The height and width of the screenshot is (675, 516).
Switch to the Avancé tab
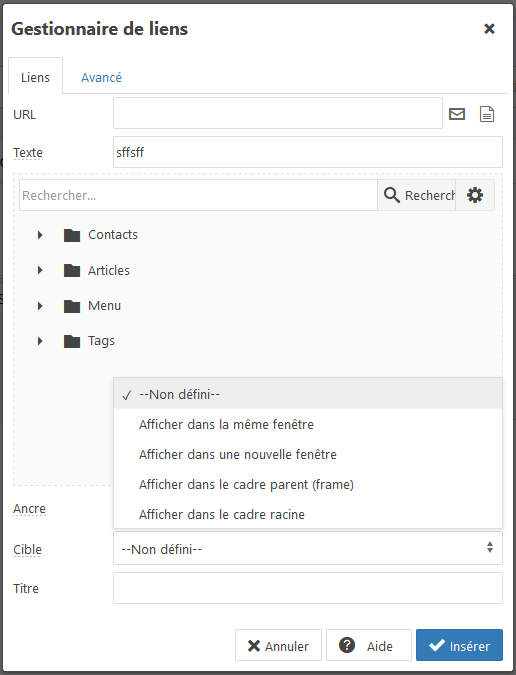[x=101, y=77]
